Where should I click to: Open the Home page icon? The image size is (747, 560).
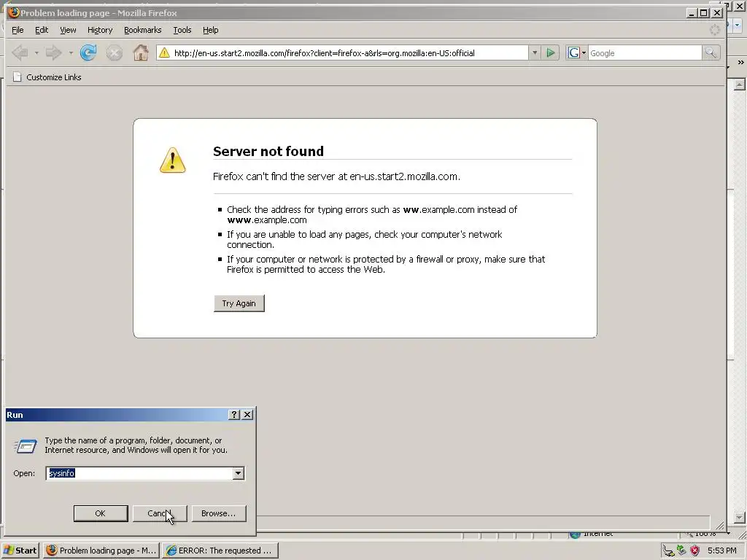click(141, 52)
